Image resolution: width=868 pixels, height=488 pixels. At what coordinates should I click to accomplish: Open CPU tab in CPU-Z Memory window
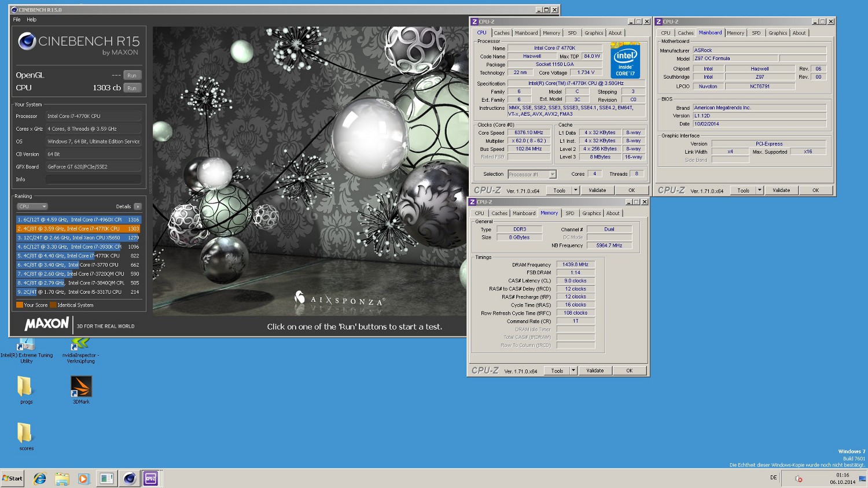(479, 213)
